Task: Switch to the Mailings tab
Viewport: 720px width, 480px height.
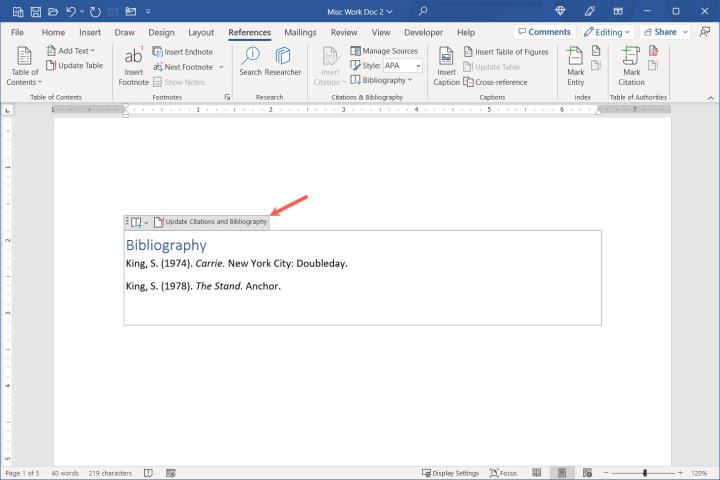Action: [x=300, y=32]
